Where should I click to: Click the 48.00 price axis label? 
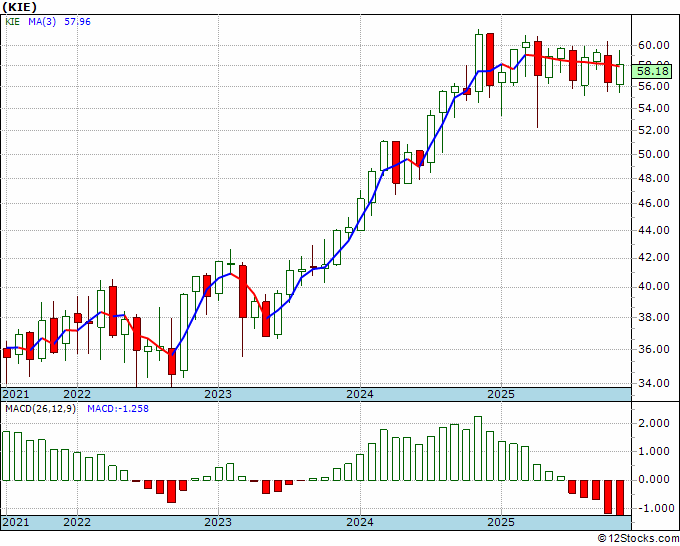pyautogui.click(x=653, y=178)
